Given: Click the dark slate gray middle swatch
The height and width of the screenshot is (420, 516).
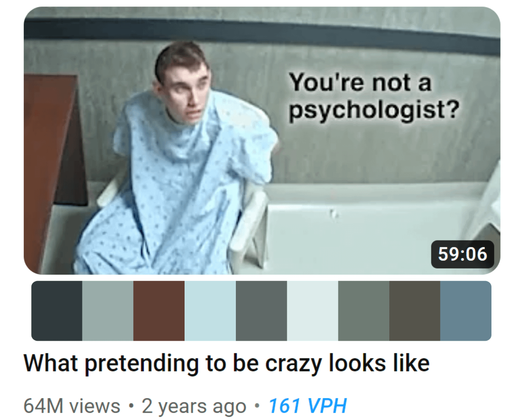Looking at the screenshot, I should pyautogui.click(x=261, y=311).
